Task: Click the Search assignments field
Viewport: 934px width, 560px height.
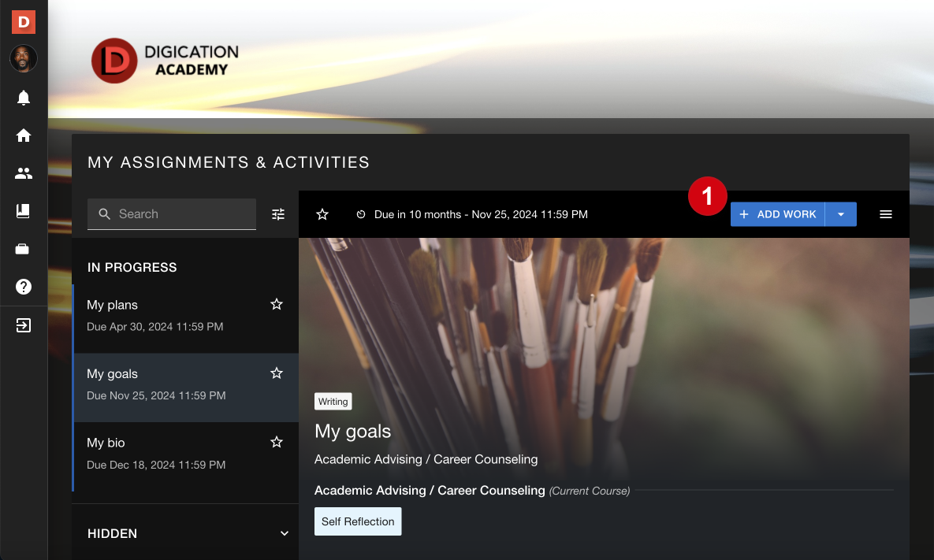Action: coord(181,214)
